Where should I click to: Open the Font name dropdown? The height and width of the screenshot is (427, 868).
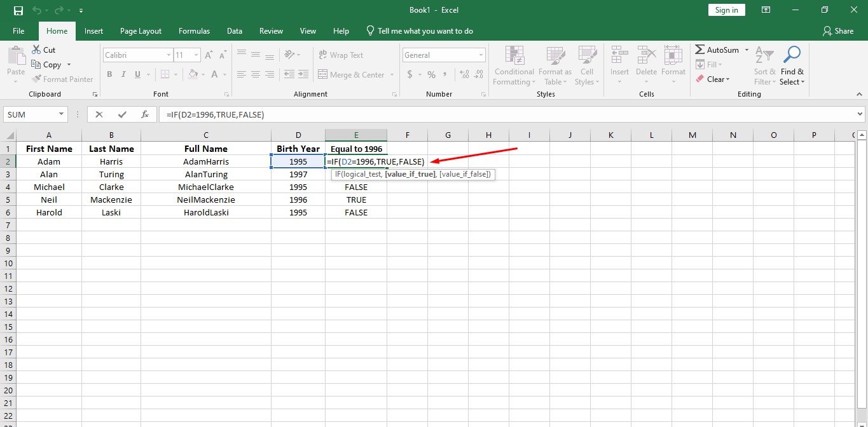[169, 55]
